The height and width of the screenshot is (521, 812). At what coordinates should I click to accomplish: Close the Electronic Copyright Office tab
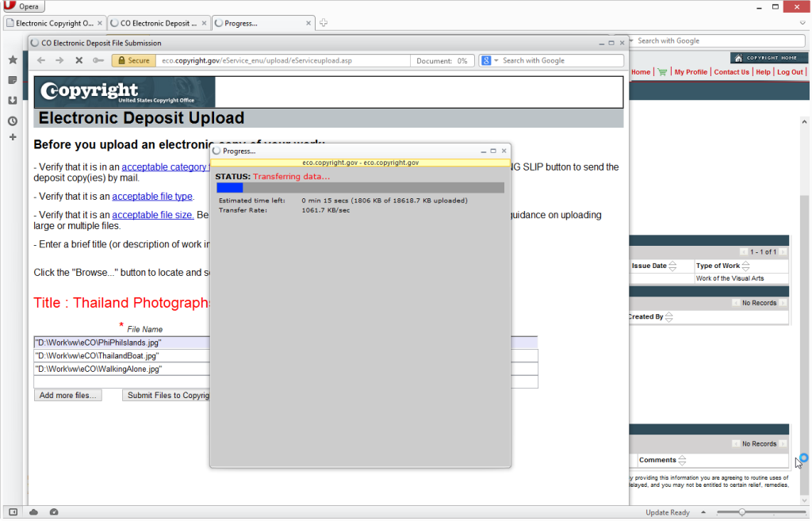(x=100, y=23)
